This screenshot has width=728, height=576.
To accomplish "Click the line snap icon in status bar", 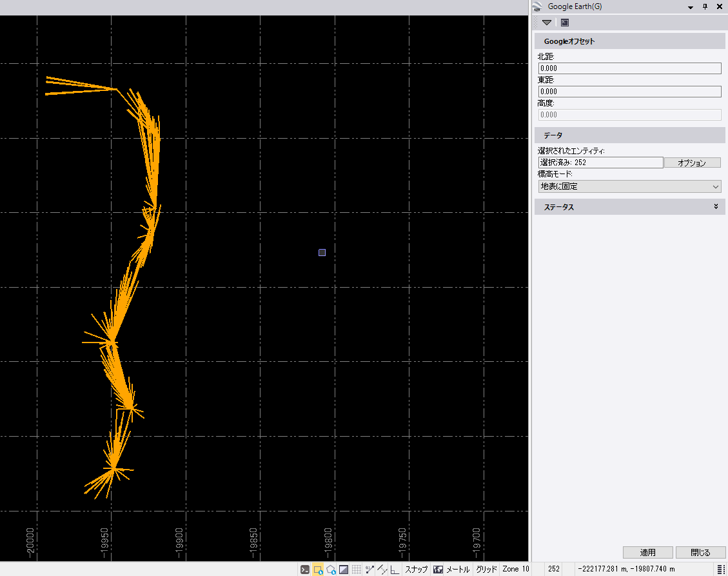I will pyautogui.click(x=382, y=570).
